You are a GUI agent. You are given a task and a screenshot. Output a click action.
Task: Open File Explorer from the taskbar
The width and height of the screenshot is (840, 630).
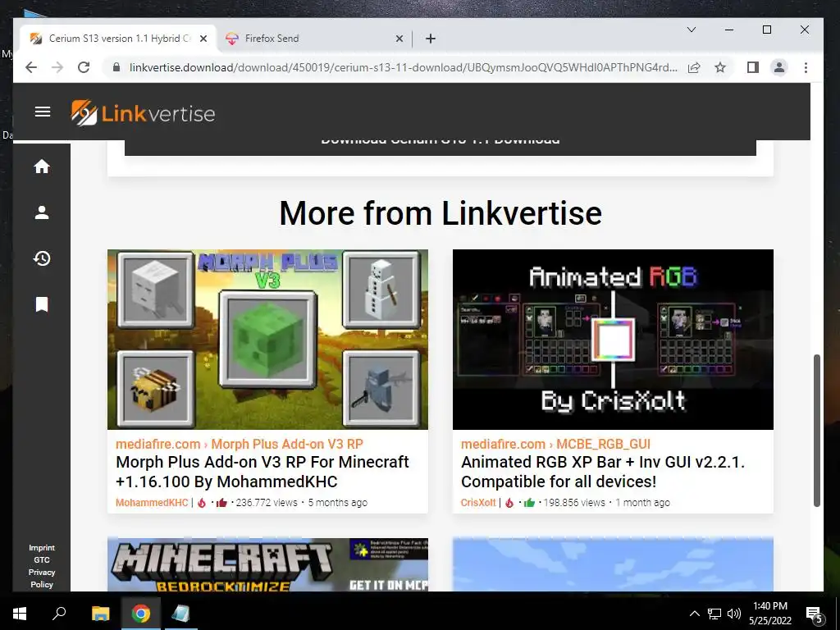pos(100,614)
